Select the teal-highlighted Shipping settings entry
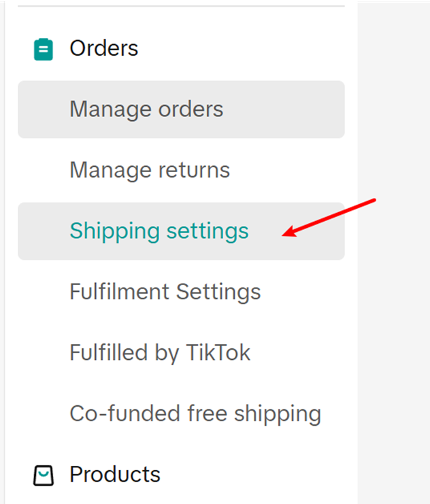Viewport: 430px width, 504px height. click(x=159, y=231)
